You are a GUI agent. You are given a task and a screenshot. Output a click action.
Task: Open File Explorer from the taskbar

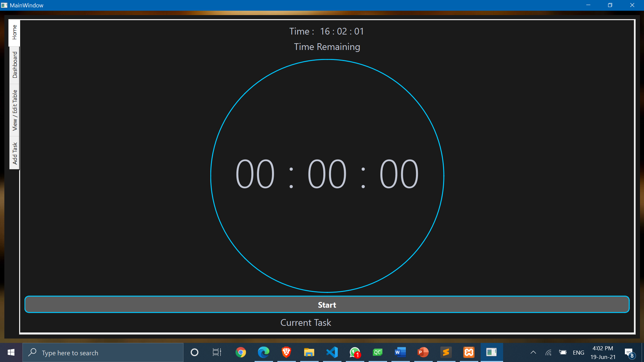point(310,352)
